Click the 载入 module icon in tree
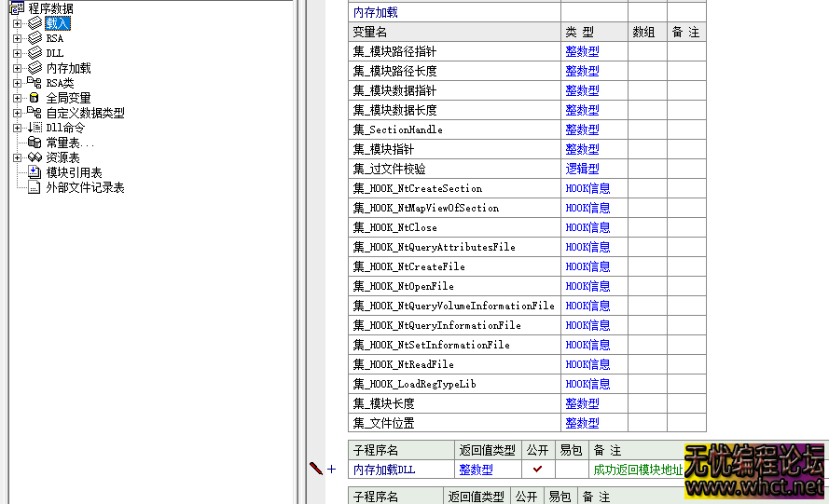This screenshot has height=504, width=829. [x=35, y=23]
